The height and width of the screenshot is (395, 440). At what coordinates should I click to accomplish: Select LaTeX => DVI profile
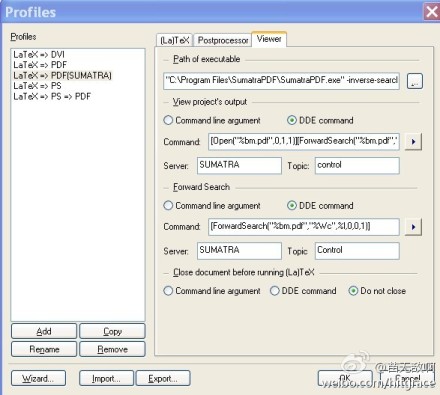pos(39,54)
